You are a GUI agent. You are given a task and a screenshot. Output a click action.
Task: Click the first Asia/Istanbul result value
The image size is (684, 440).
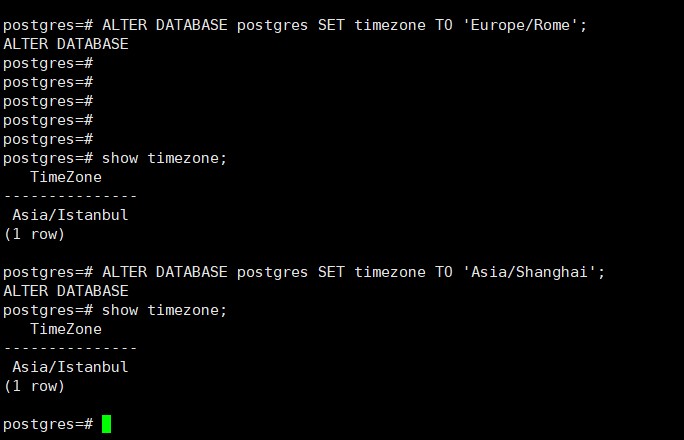tap(70, 215)
